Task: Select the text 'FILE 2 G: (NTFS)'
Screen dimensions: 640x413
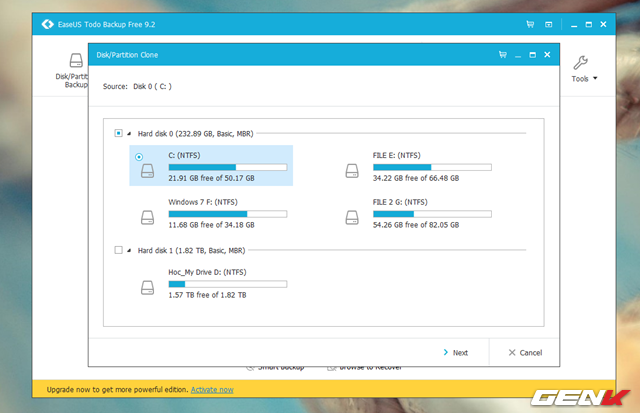Action: tap(400, 202)
